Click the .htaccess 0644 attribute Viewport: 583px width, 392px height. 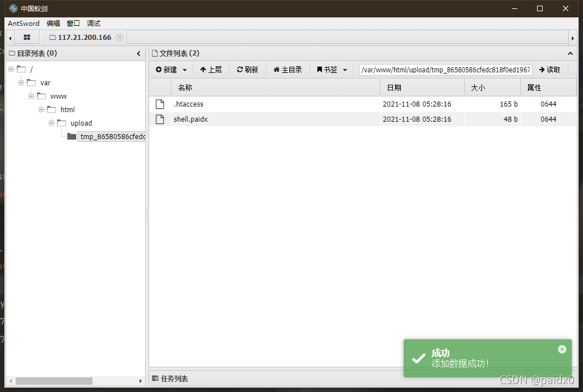click(x=548, y=104)
